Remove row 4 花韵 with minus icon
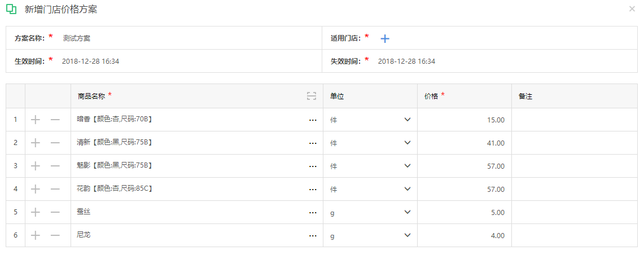This screenshot has width=644, height=259. pyautogui.click(x=55, y=189)
